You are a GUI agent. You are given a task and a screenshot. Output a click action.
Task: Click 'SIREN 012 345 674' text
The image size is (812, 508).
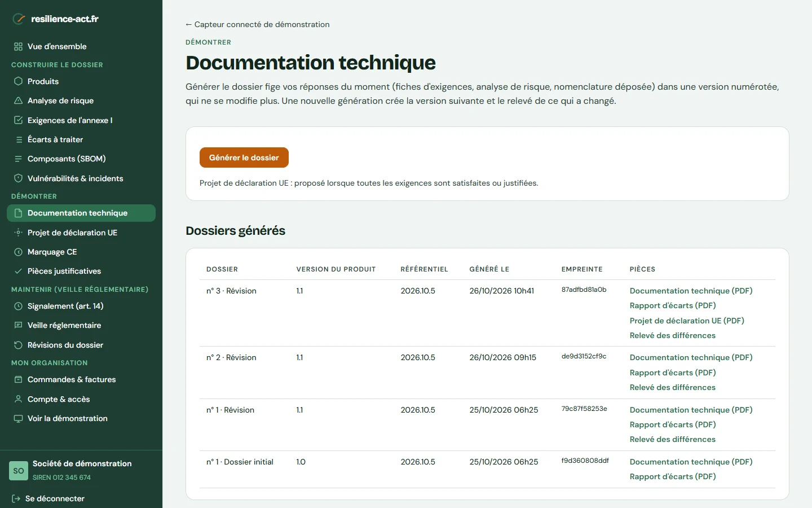tap(61, 478)
